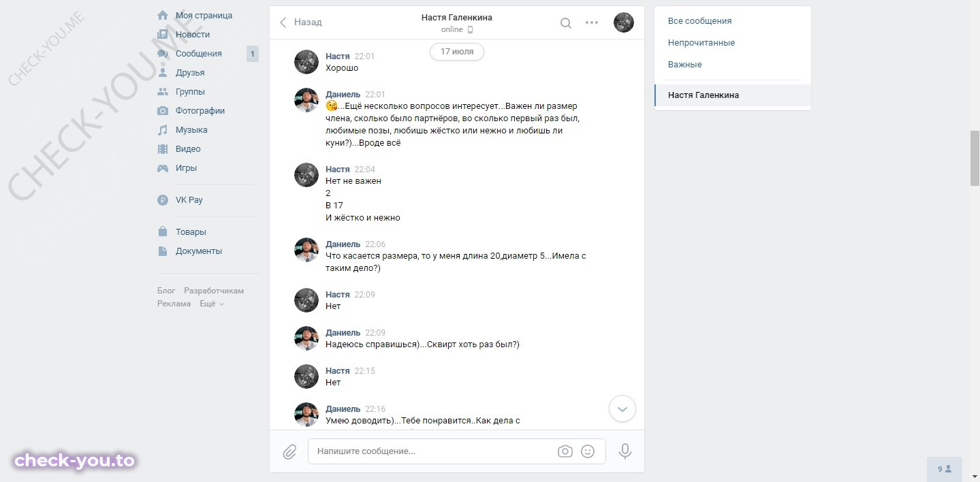Image resolution: width=980 pixels, height=482 pixels.
Task: Click header avatar of Настя Галенкина
Action: [x=624, y=22]
